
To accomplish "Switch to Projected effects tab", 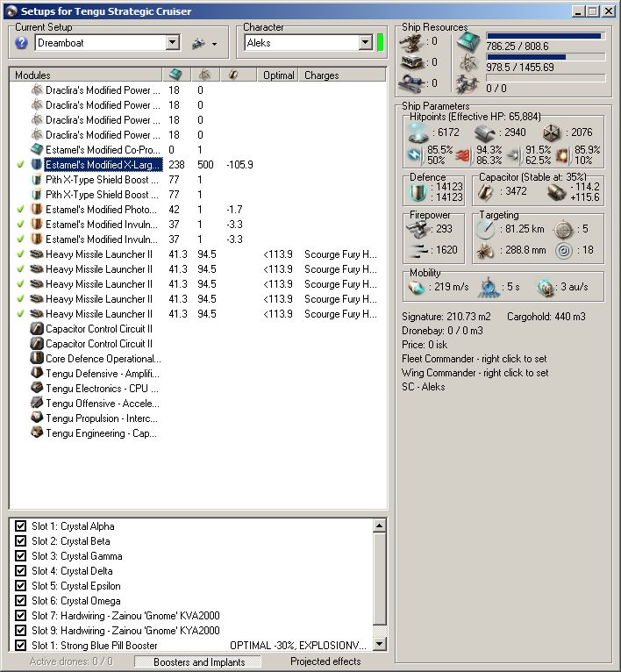I will [x=325, y=661].
